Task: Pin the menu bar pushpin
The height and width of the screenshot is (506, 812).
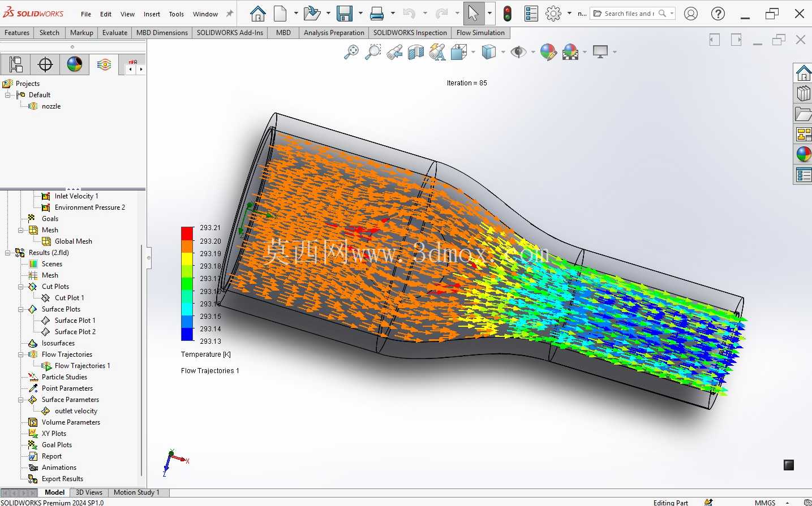Action: pos(230,14)
